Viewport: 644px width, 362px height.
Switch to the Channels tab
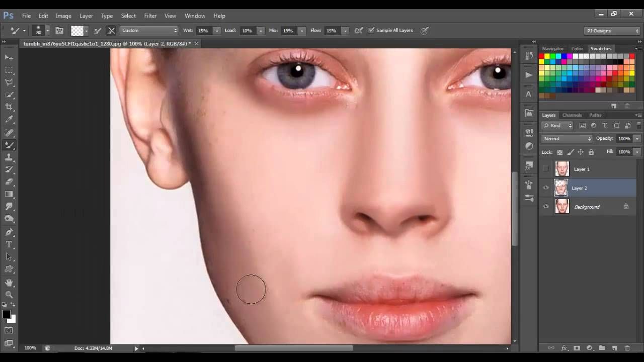click(x=572, y=115)
